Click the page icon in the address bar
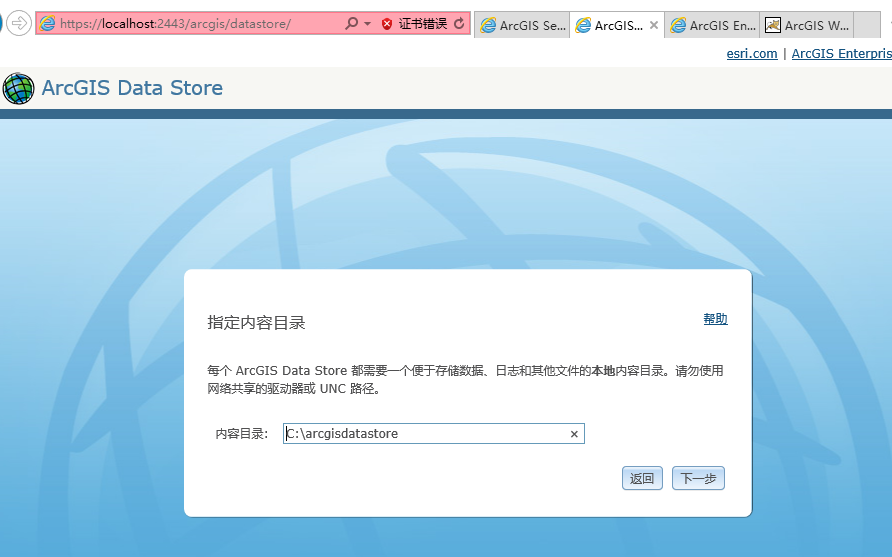This screenshot has height=557, width=892. [48, 23]
